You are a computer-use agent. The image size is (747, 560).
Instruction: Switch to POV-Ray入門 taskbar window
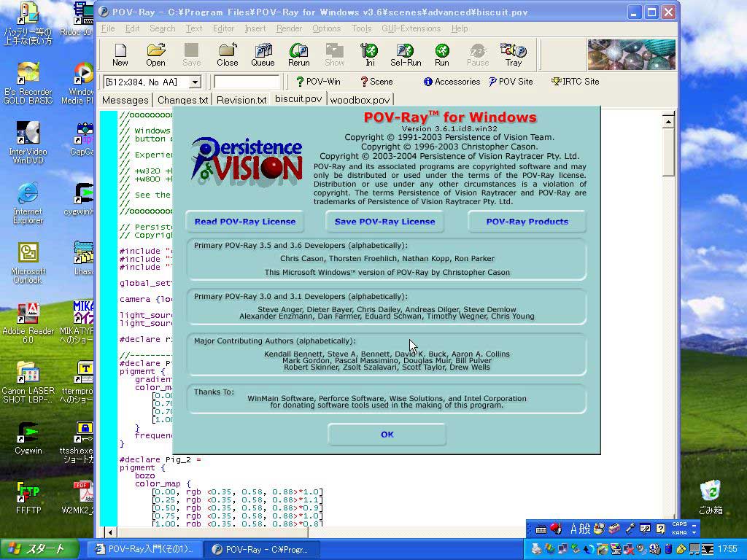[x=145, y=549]
